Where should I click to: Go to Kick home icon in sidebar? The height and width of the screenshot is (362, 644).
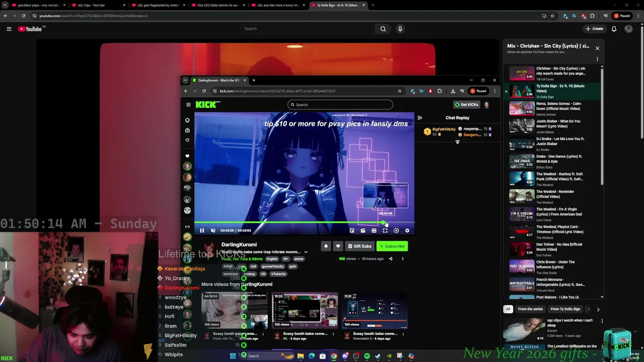(187, 120)
